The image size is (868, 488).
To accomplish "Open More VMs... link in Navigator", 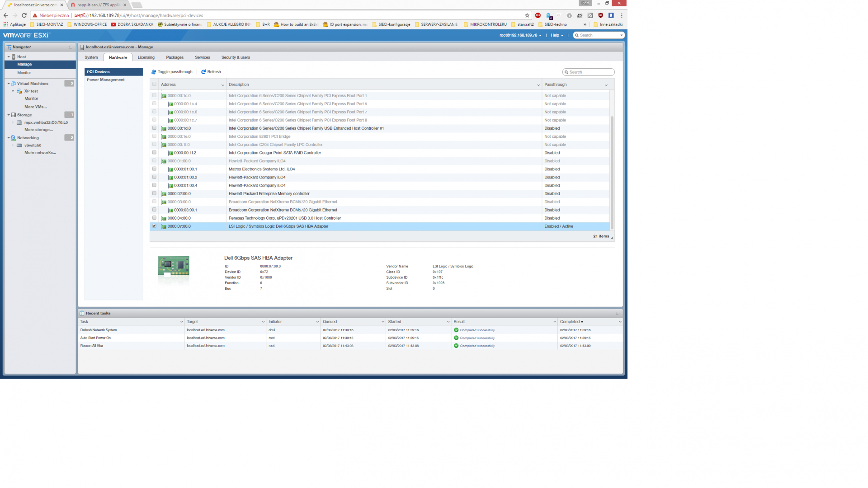I will [x=36, y=107].
